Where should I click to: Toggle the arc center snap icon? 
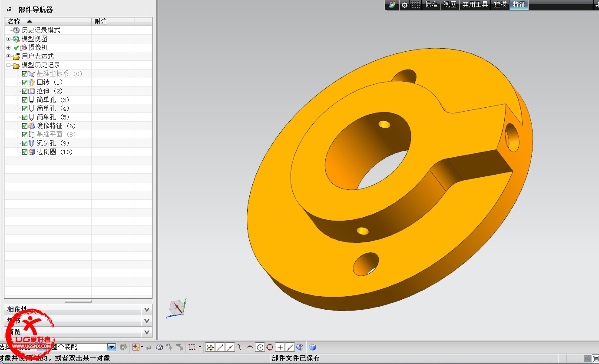pyautogui.click(x=260, y=347)
